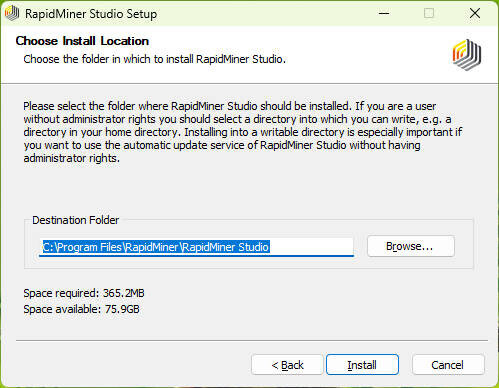
Task: Click the 'Choose Install Location' heading
Action: [x=82, y=41]
